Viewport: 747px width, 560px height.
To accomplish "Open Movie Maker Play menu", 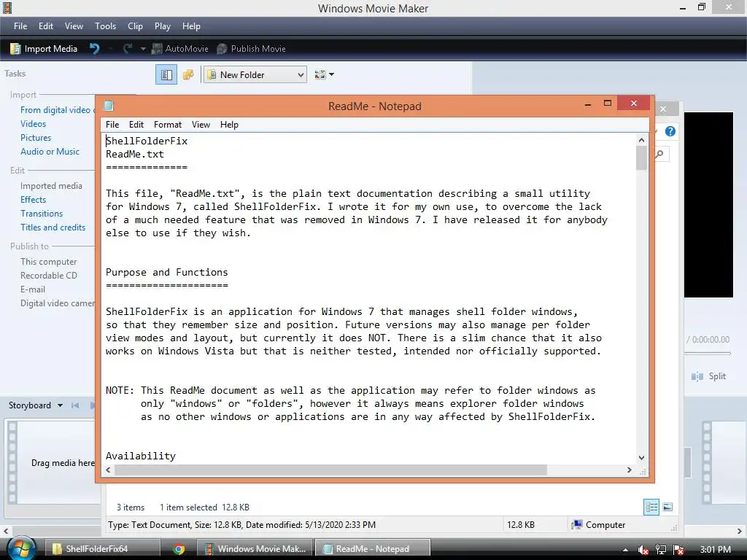I will [163, 26].
